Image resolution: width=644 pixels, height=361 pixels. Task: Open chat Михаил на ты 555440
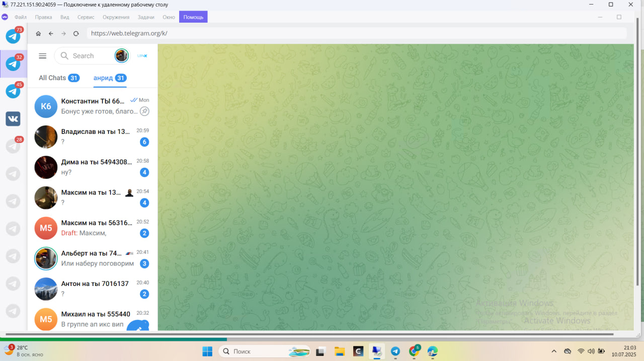[x=92, y=318]
